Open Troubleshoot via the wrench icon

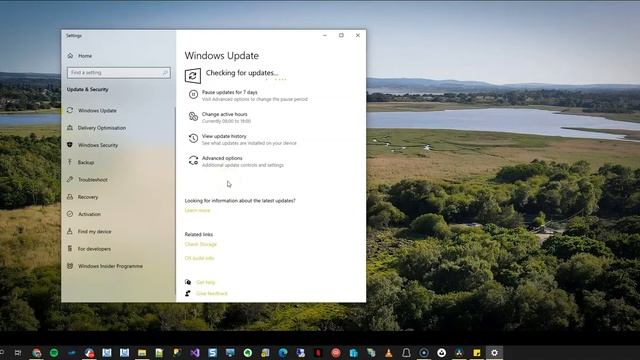70,180
